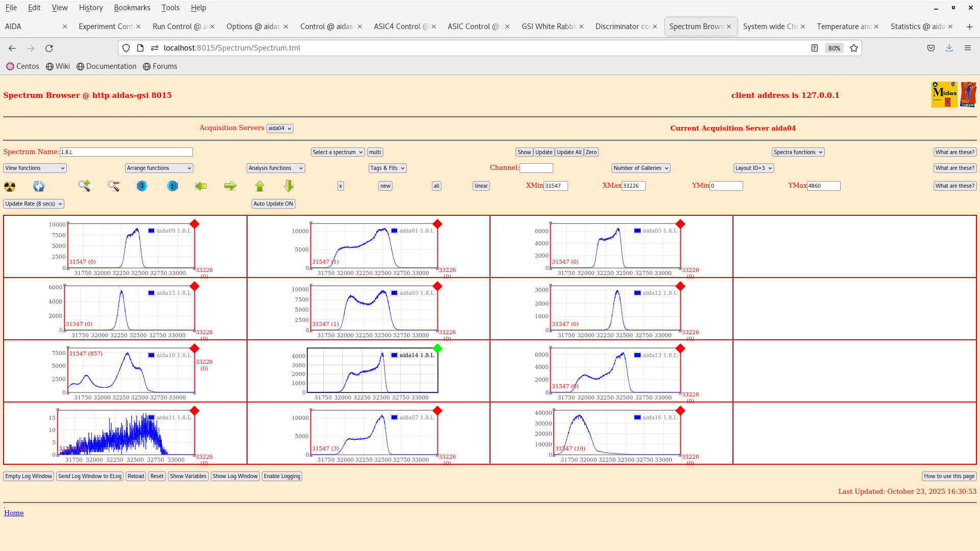Select the radiation Zero icon in the toolbar
Viewport: 980px width, 551px height.
(x=10, y=186)
